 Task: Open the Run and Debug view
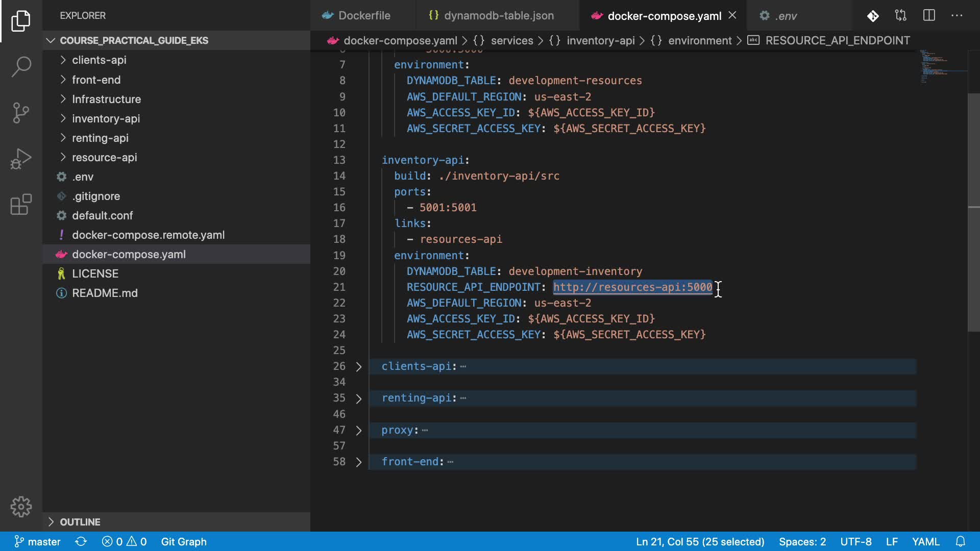[21, 159]
